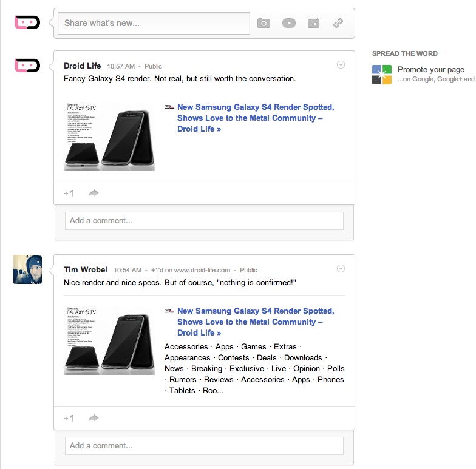Open Galaxy S4 render thumbnail in Tim's post
Image resolution: width=476 pixels, height=469 pixels.
click(x=109, y=340)
